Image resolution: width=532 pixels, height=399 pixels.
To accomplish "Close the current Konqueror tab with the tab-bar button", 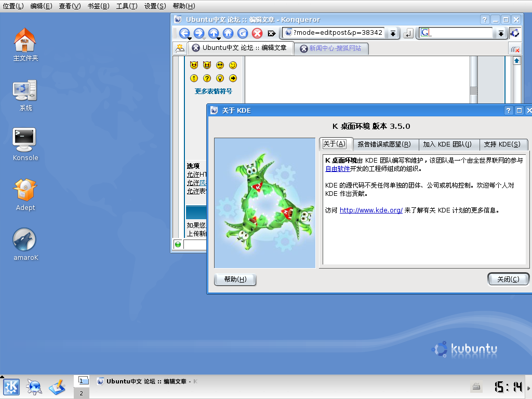I will [x=515, y=49].
